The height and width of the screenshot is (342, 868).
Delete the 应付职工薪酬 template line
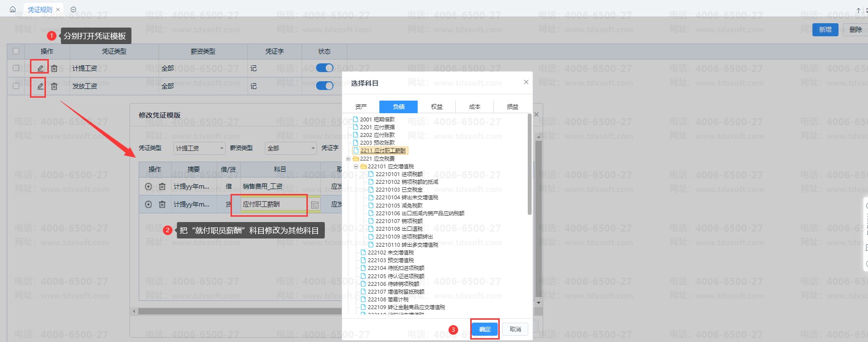click(162, 205)
